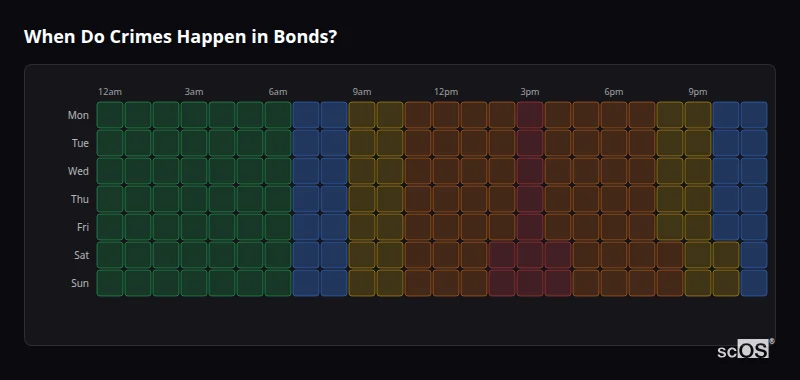The width and height of the screenshot is (800, 380).
Task: Select the Saturday 6am heatmap cell
Action: point(278,255)
